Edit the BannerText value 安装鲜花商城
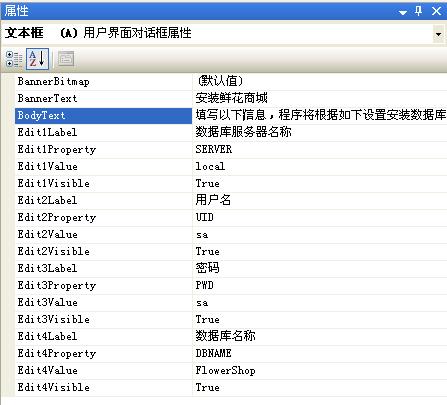 [x=320, y=98]
